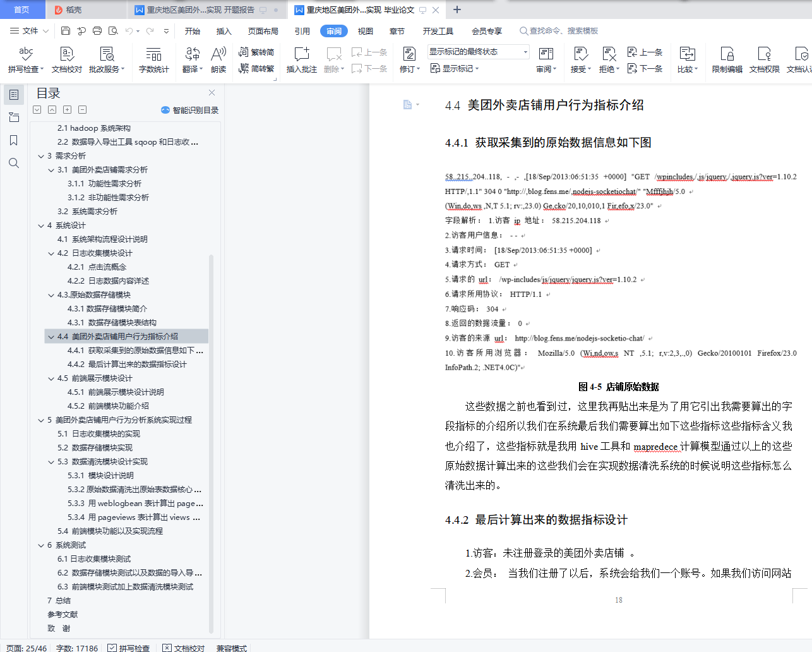Switch to the 视图 ribbon tab
The height and width of the screenshot is (652, 812).
tap(365, 31)
